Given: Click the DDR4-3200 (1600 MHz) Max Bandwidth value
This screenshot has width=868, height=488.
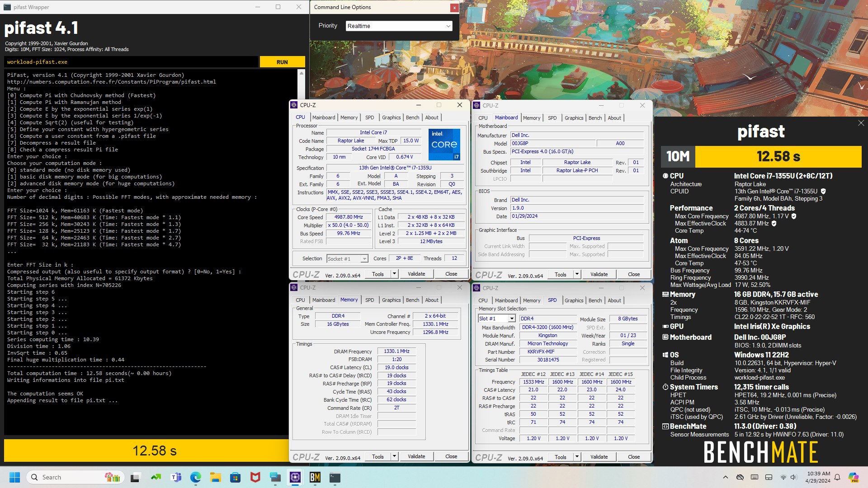Looking at the screenshot, I should click(x=547, y=327).
